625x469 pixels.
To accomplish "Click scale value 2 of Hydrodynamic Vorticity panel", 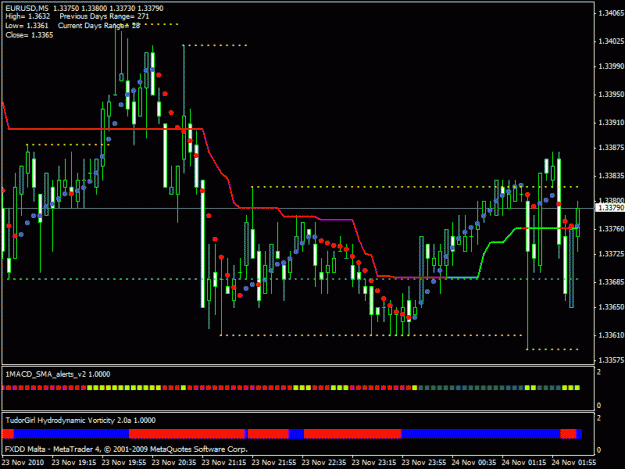I will [599, 418].
